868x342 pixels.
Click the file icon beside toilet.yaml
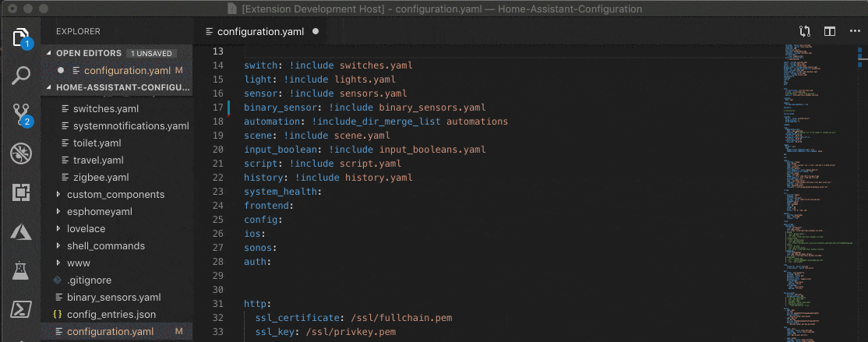(65, 143)
